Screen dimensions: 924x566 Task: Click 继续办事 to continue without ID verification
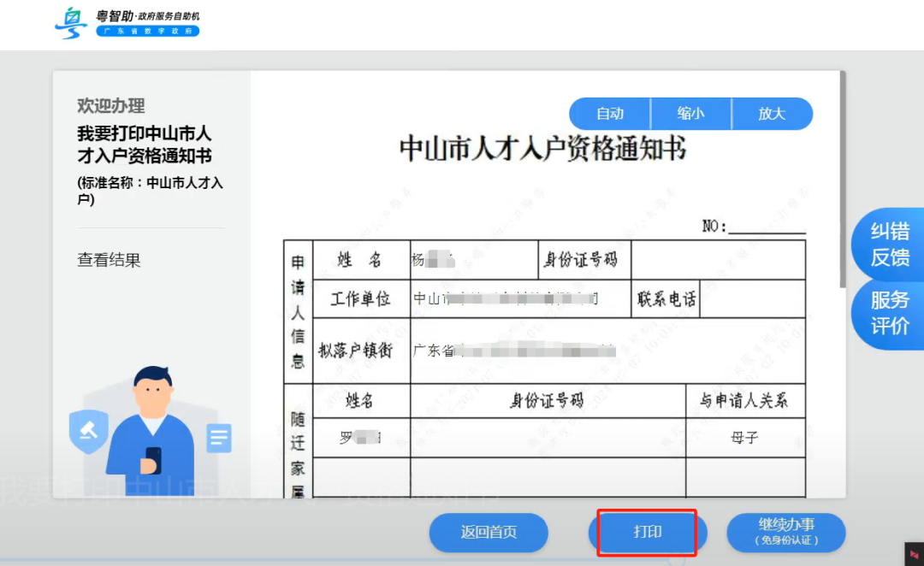tap(785, 532)
